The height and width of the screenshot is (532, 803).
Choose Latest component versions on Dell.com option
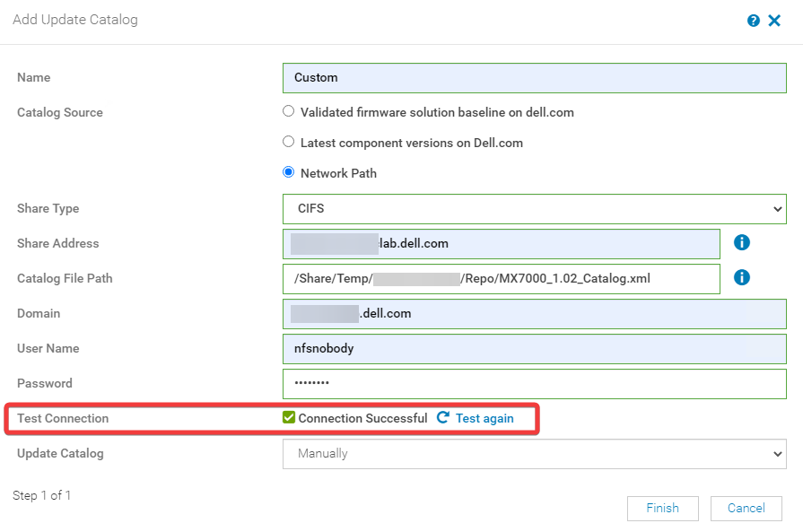(288, 142)
